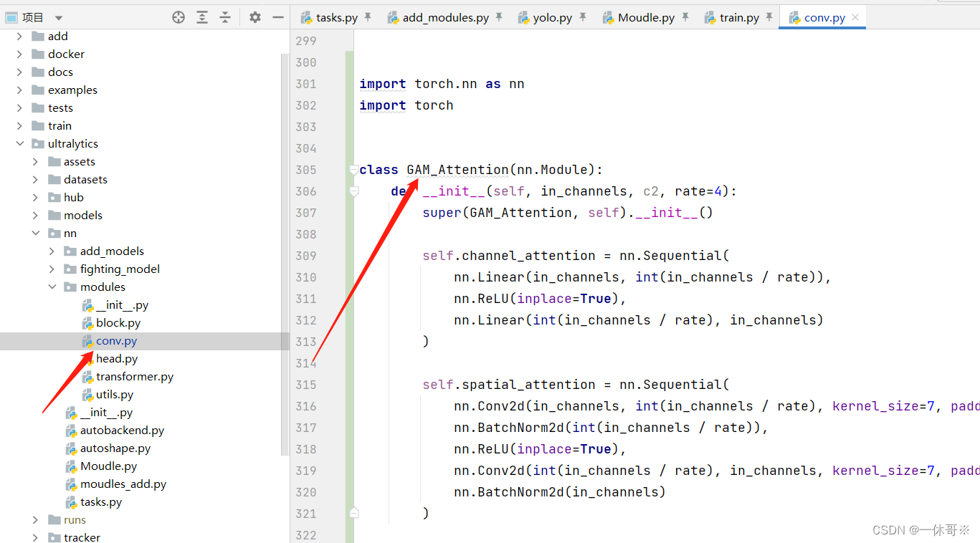Expand the add_models folder chevron

[x=52, y=251]
